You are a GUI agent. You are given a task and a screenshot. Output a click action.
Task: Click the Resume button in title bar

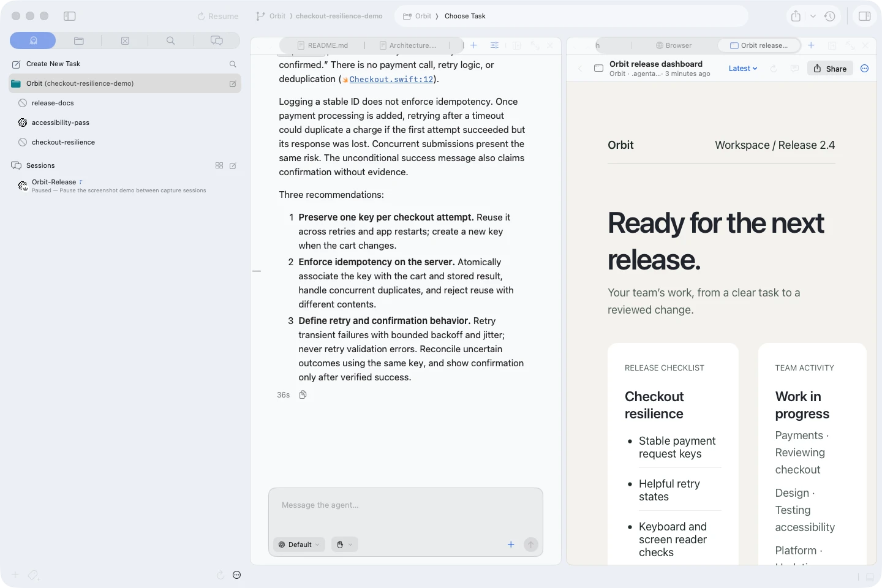click(217, 17)
